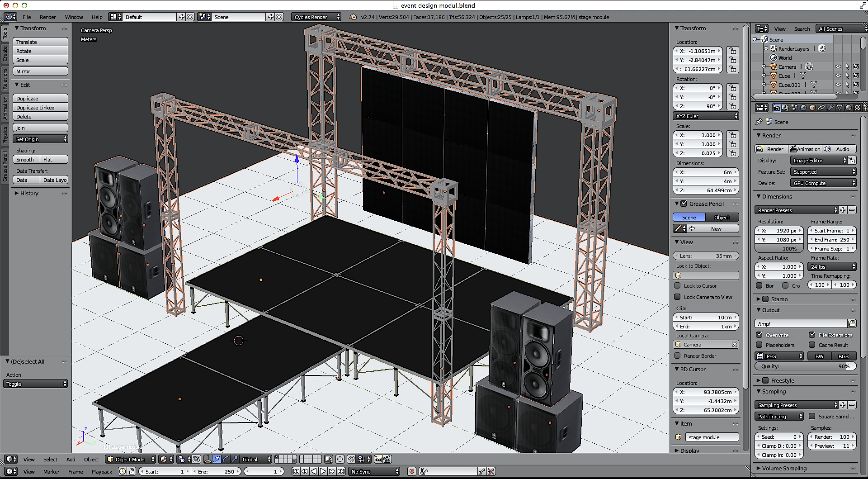
Task: Click the timeline record keyframe button
Action: point(412,471)
